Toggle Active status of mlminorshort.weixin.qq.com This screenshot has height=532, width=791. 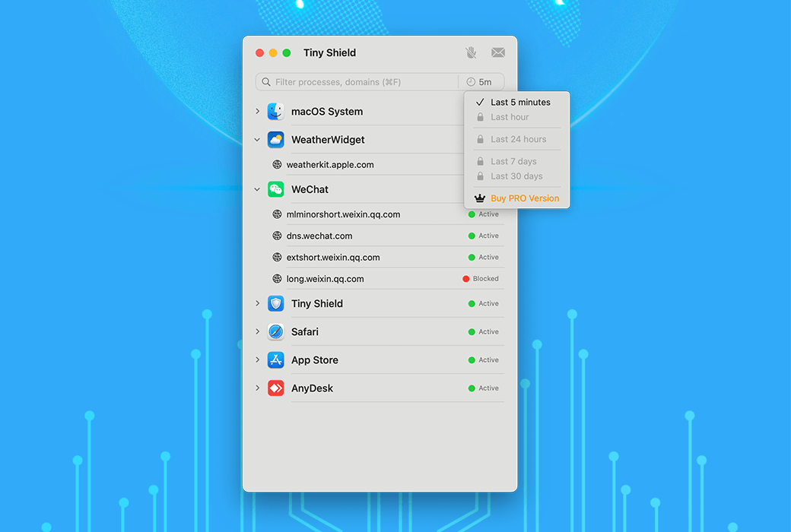483,214
